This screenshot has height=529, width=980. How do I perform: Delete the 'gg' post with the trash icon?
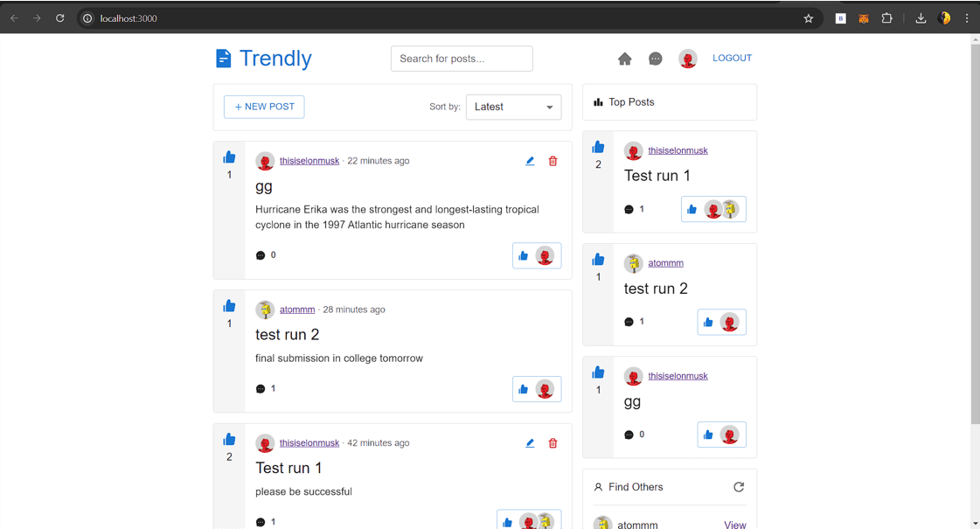tap(553, 162)
